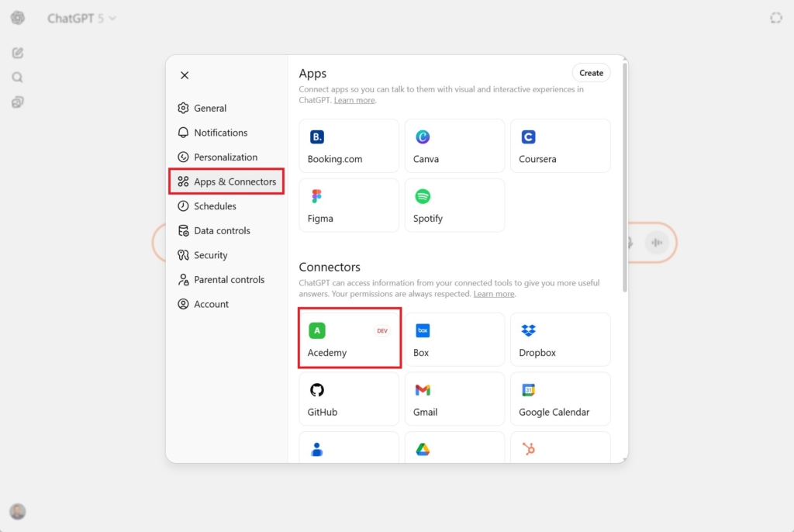Open the Acedemy DEV connector
The width and height of the screenshot is (794, 532).
[x=349, y=339]
